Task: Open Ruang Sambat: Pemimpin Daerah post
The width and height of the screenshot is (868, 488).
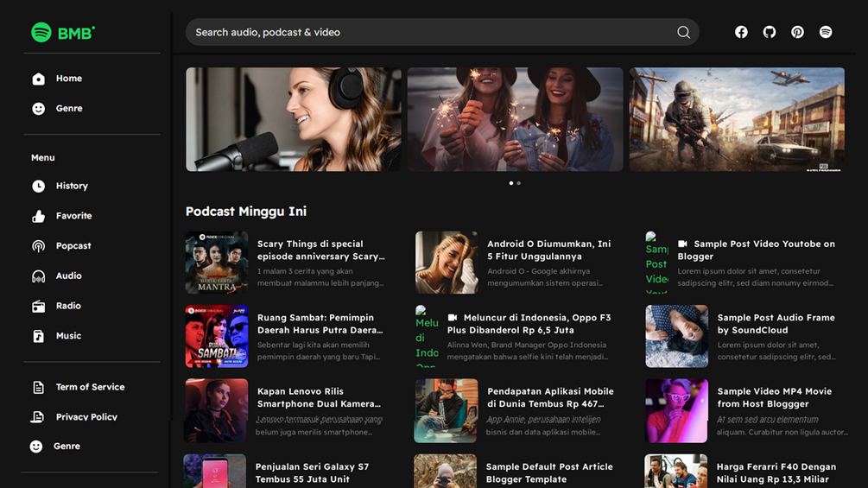Action: [x=320, y=324]
